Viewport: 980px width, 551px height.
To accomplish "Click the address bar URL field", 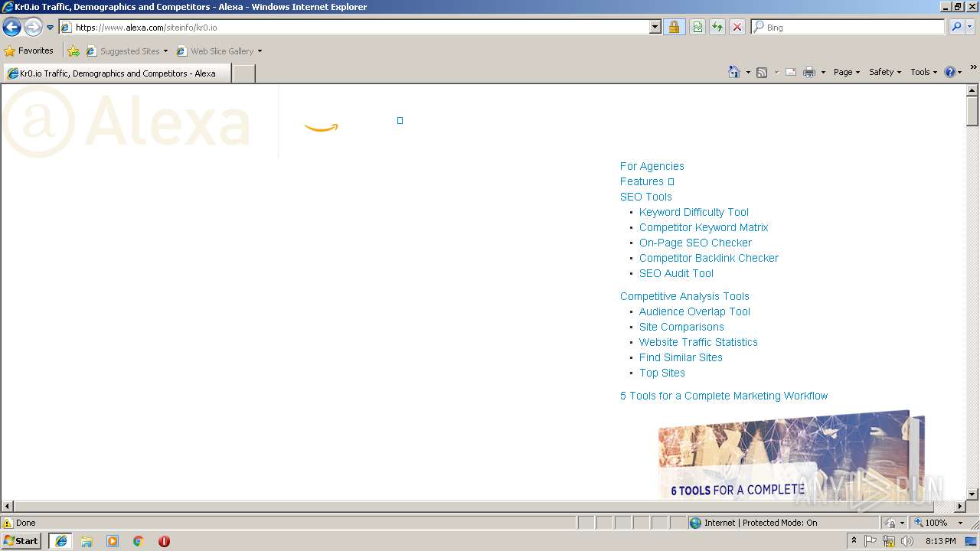I will click(x=360, y=28).
